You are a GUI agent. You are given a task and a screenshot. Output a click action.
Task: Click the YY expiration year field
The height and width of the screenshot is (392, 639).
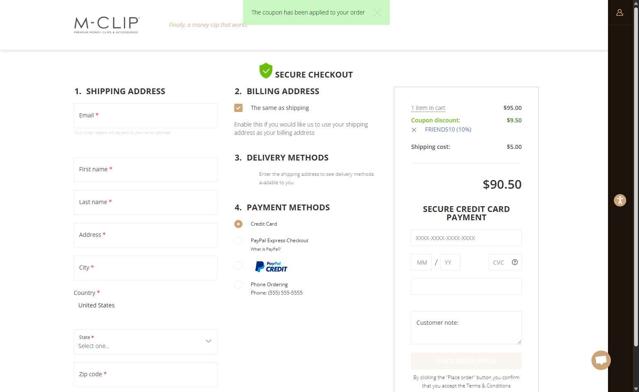(450, 262)
